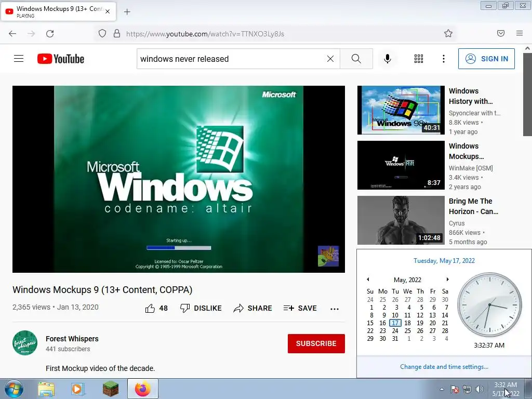Reload the page
This screenshot has height=399, width=532.
(50, 34)
